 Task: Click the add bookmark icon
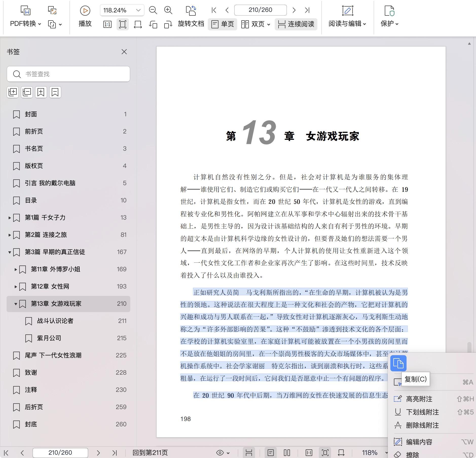(x=41, y=92)
